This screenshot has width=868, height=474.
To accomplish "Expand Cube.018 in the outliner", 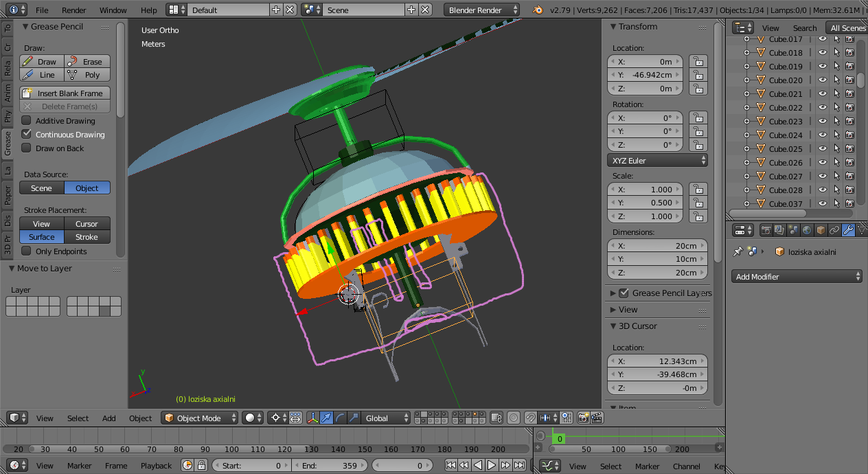I will pyautogui.click(x=747, y=53).
